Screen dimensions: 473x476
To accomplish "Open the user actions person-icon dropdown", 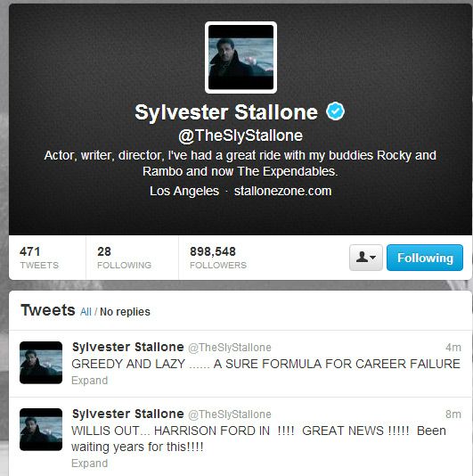I will pos(366,258).
